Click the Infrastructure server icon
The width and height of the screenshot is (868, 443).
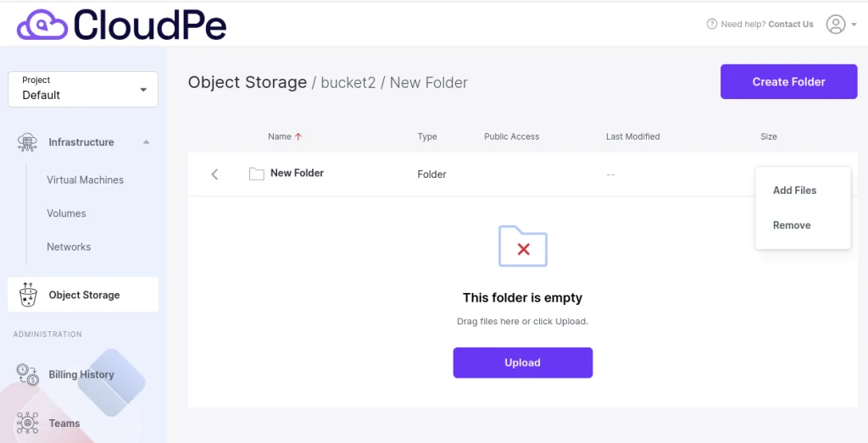click(27, 142)
